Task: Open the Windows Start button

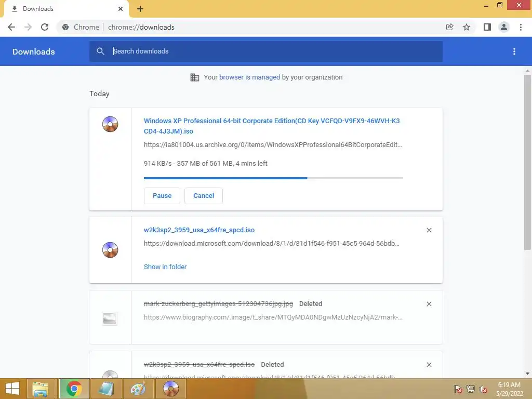Action: [x=12, y=389]
